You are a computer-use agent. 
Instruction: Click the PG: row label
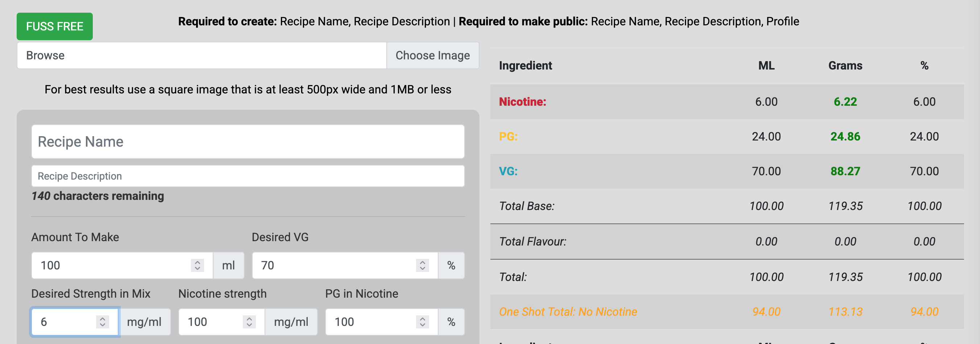click(x=508, y=137)
